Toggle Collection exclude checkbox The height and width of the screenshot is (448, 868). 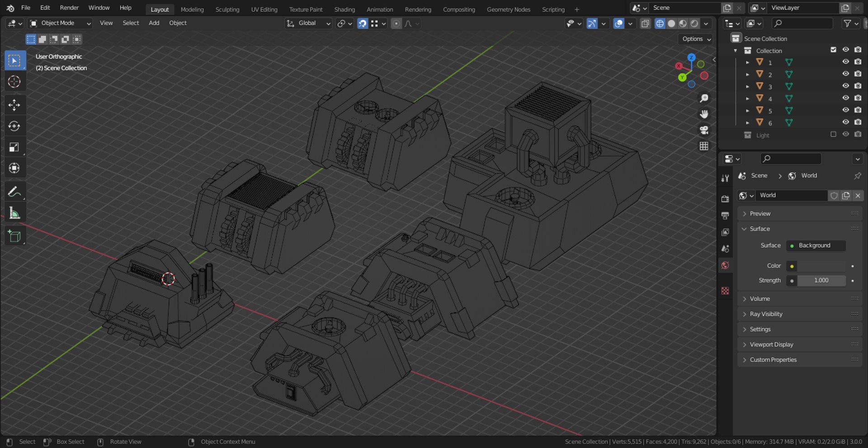pyautogui.click(x=833, y=50)
